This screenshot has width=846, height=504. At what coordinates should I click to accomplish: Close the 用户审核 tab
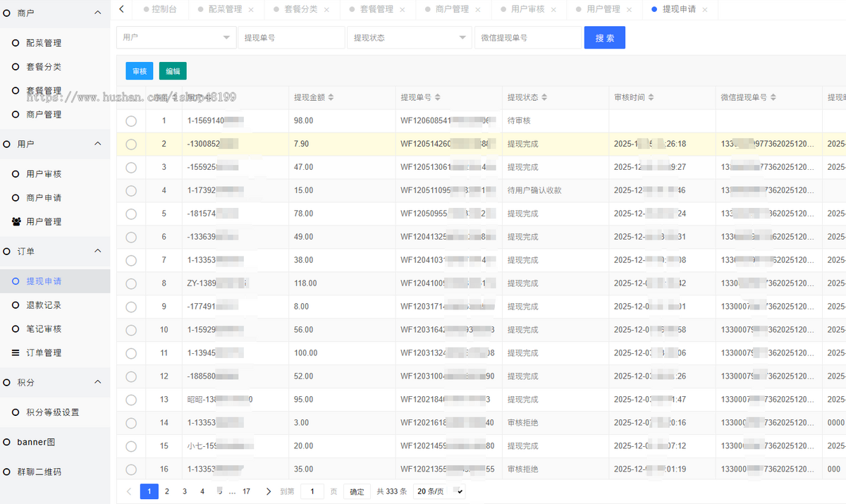[553, 10]
